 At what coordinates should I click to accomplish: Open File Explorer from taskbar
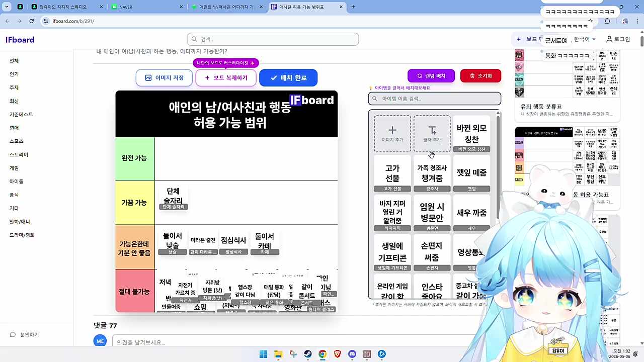278,354
